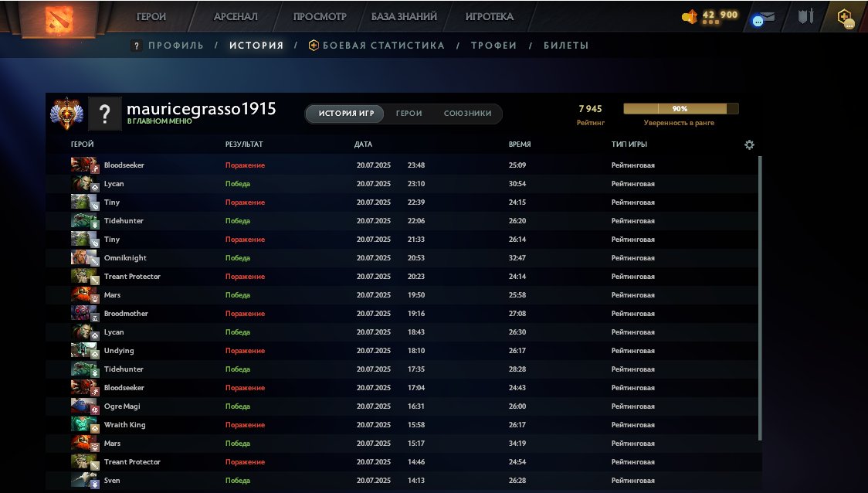Click Tiny portrait in the 22:39 match
Image resolution: width=868 pixels, height=493 pixels.
[85, 202]
